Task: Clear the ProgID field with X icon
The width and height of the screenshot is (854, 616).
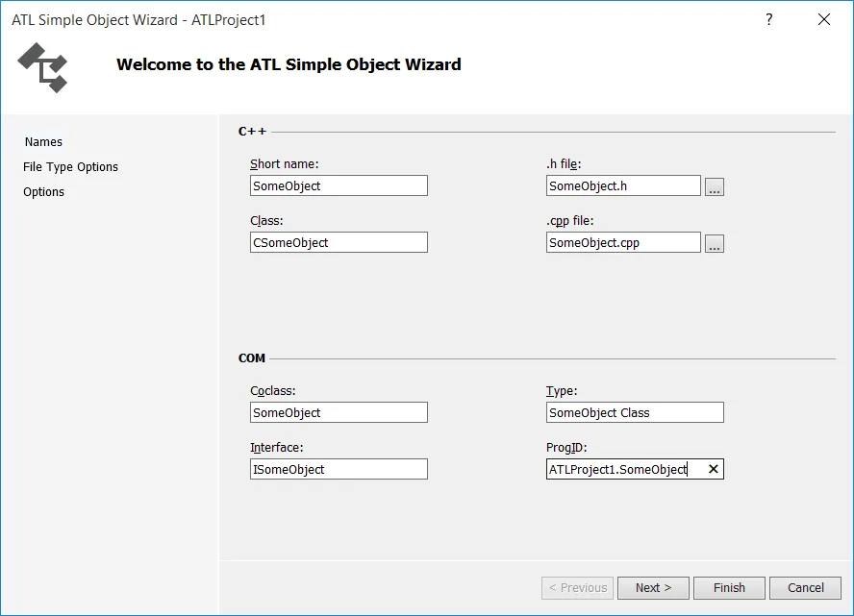Action: (x=713, y=469)
